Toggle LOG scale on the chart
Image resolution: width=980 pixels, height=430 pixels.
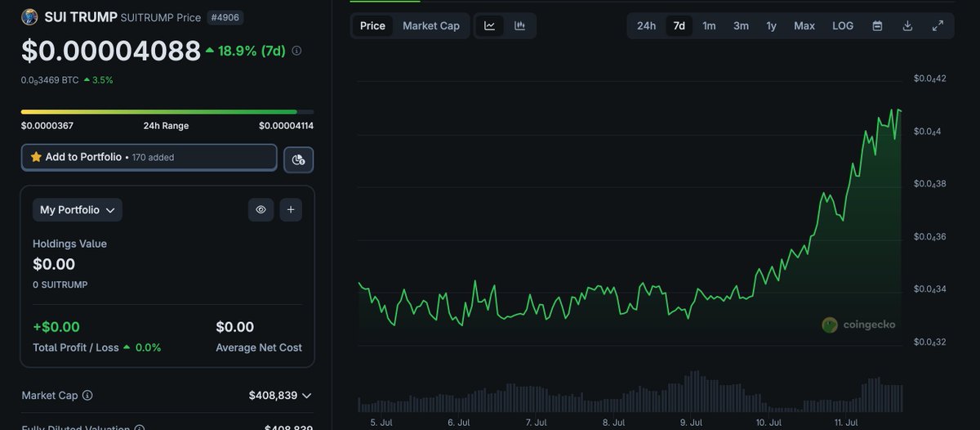843,25
